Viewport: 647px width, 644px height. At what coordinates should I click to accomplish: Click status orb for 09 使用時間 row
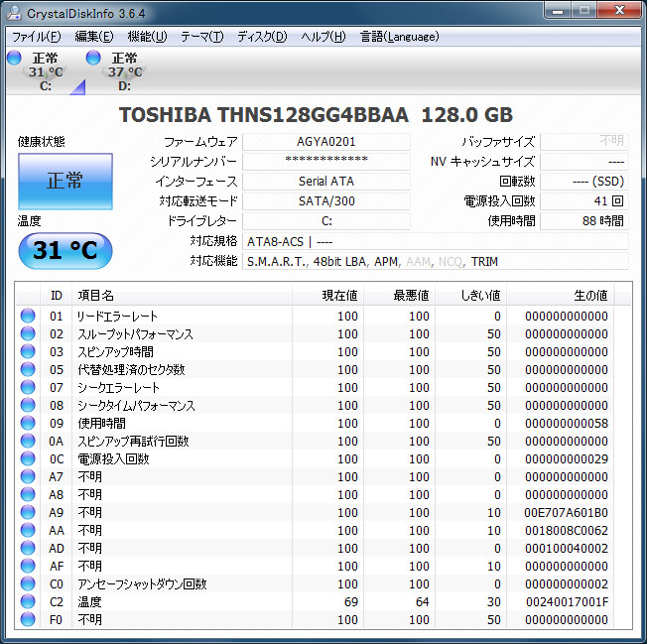pos(28,424)
